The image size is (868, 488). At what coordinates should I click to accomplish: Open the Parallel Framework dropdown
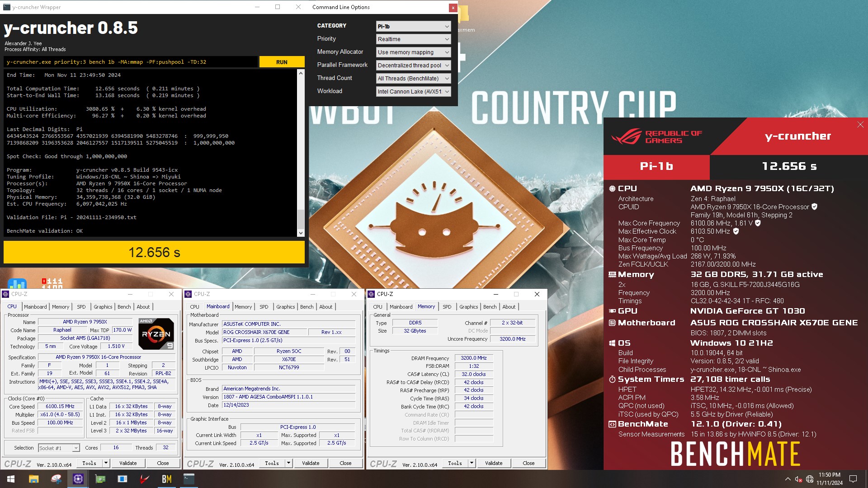tap(413, 66)
